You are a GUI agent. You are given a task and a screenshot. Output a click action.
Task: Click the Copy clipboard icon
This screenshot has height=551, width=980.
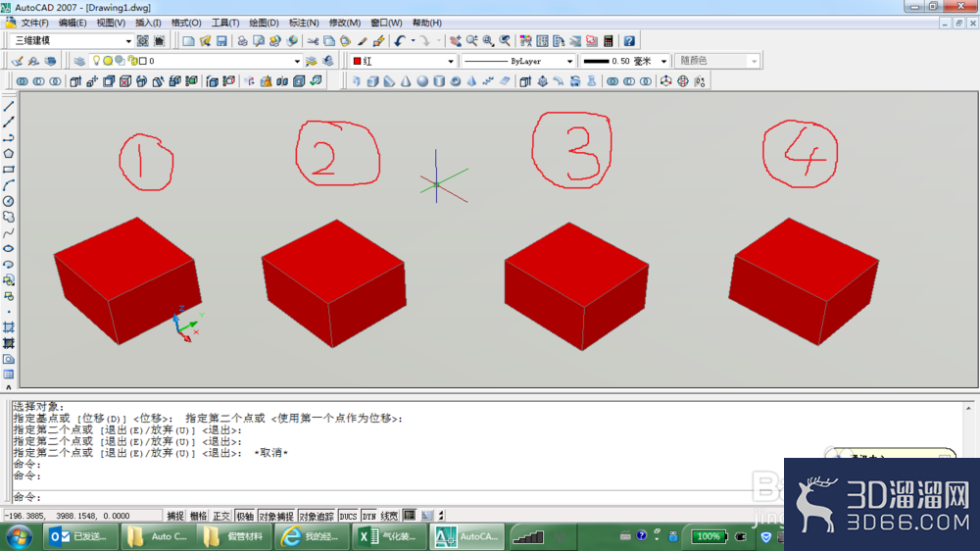329,41
